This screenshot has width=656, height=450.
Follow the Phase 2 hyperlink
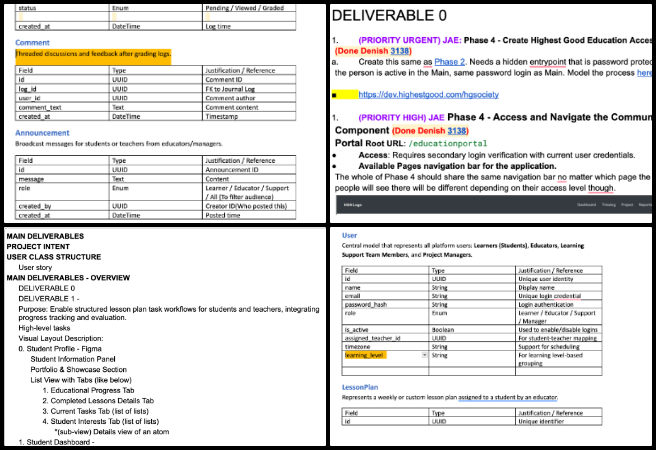(450, 62)
